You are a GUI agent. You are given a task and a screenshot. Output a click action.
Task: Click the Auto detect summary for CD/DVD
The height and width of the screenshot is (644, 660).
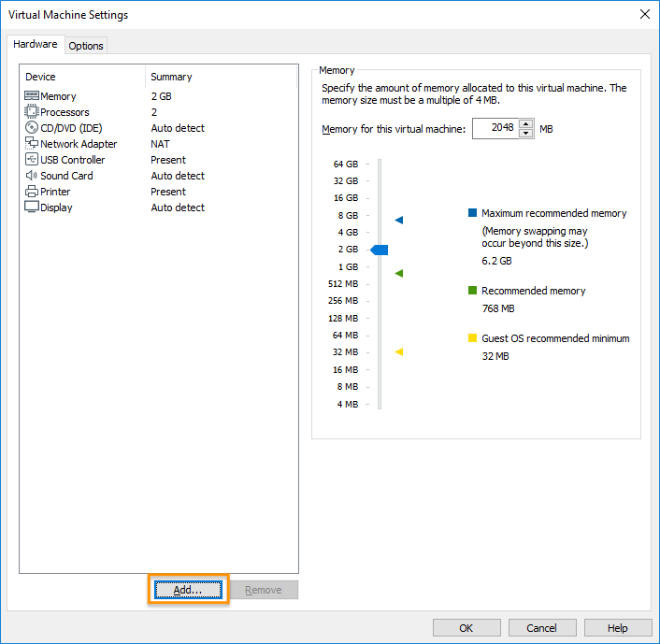(x=178, y=128)
